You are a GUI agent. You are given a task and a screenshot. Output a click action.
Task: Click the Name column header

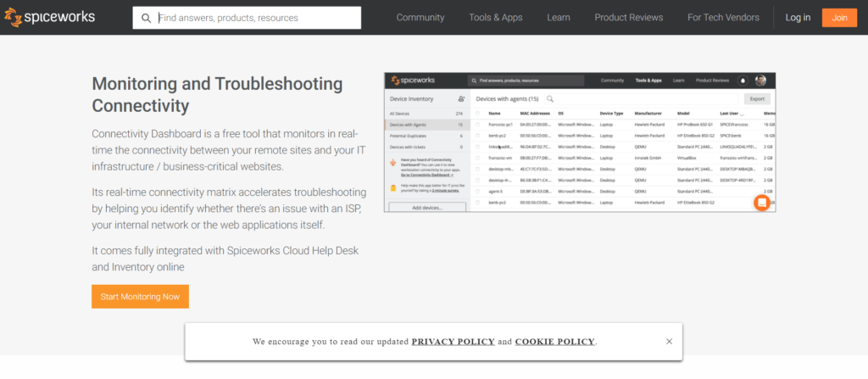point(494,114)
